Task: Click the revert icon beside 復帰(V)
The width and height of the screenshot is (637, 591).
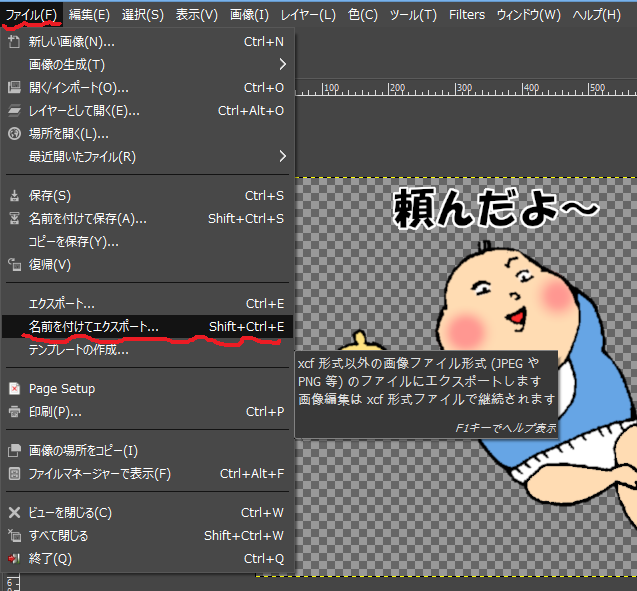Action: (14, 265)
